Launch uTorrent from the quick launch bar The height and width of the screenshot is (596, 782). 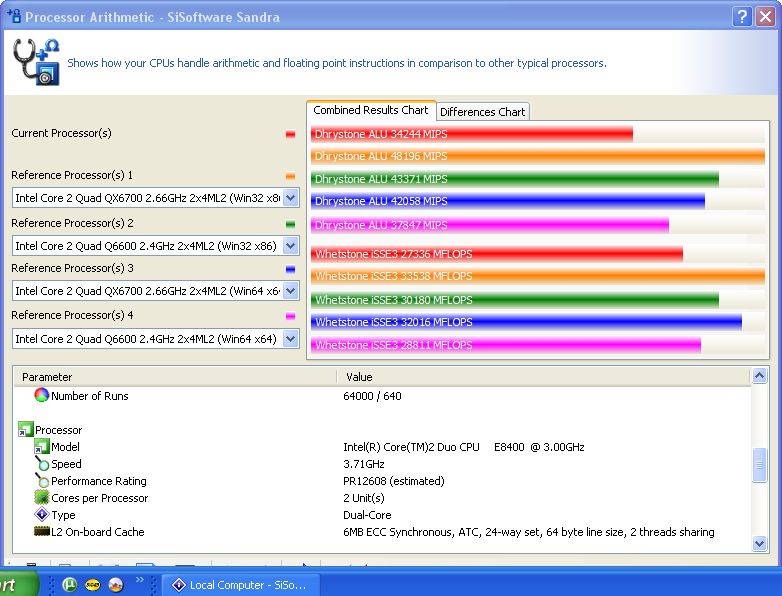[x=69, y=585]
